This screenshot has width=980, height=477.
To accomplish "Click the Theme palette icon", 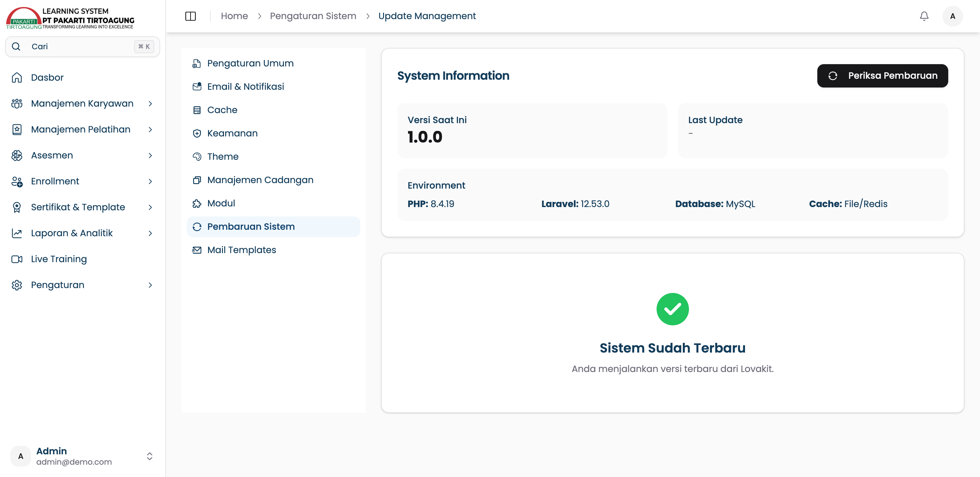I will tap(197, 157).
